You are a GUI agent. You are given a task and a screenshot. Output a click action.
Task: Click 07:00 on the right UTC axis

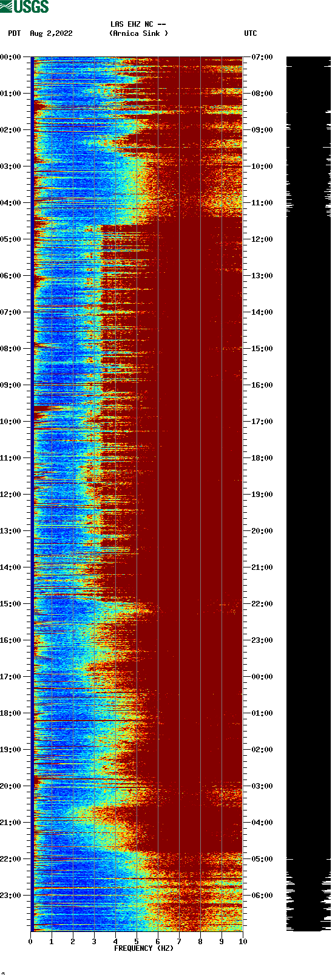pyautogui.click(x=262, y=57)
